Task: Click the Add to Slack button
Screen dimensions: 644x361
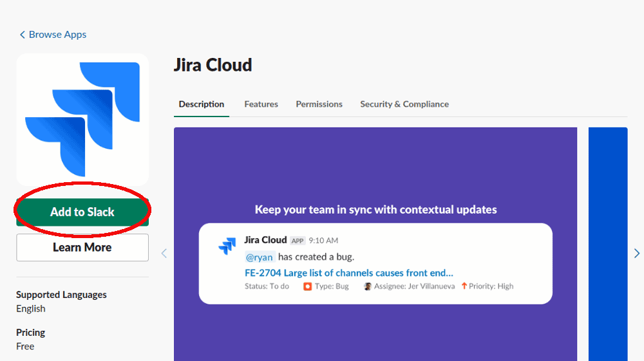Action: [82, 212]
